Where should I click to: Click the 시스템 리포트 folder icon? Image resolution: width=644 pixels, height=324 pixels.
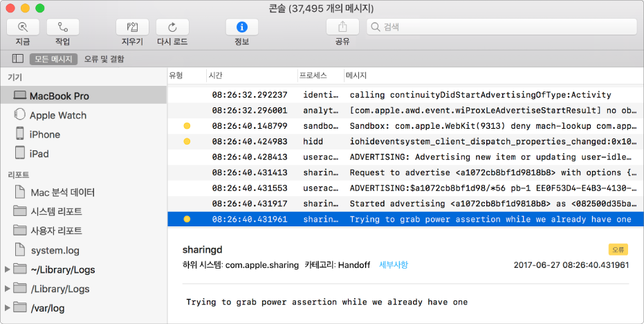[x=19, y=211]
